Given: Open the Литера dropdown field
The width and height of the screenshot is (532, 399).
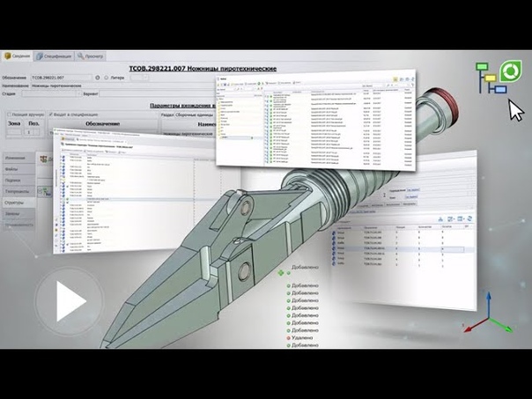Looking at the screenshot, I should pos(139,78).
